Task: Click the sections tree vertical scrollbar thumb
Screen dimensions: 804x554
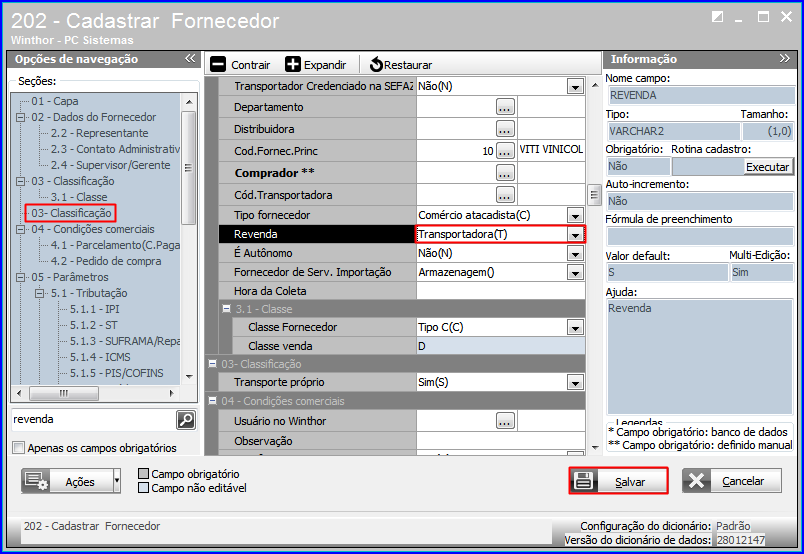Action: (188, 167)
